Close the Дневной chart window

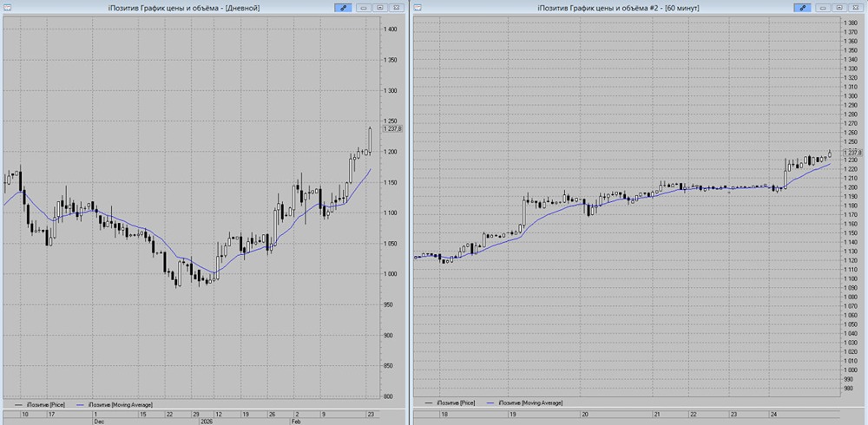click(x=397, y=8)
